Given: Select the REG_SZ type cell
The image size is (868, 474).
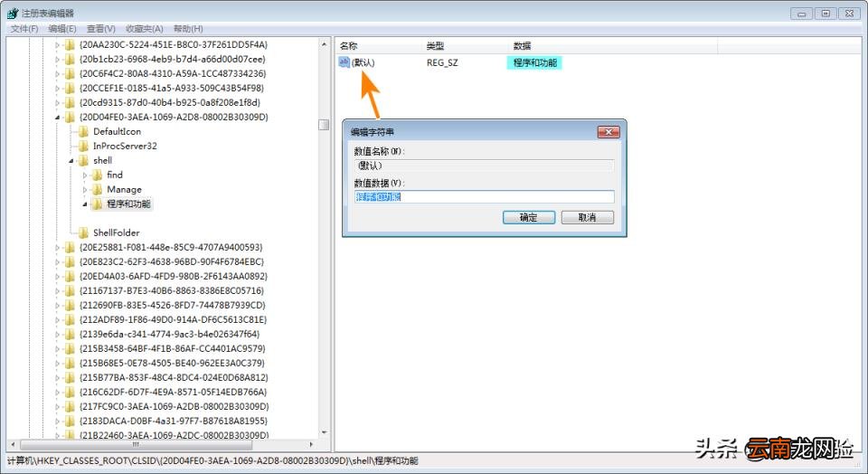Looking at the screenshot, I should [442, 63].
